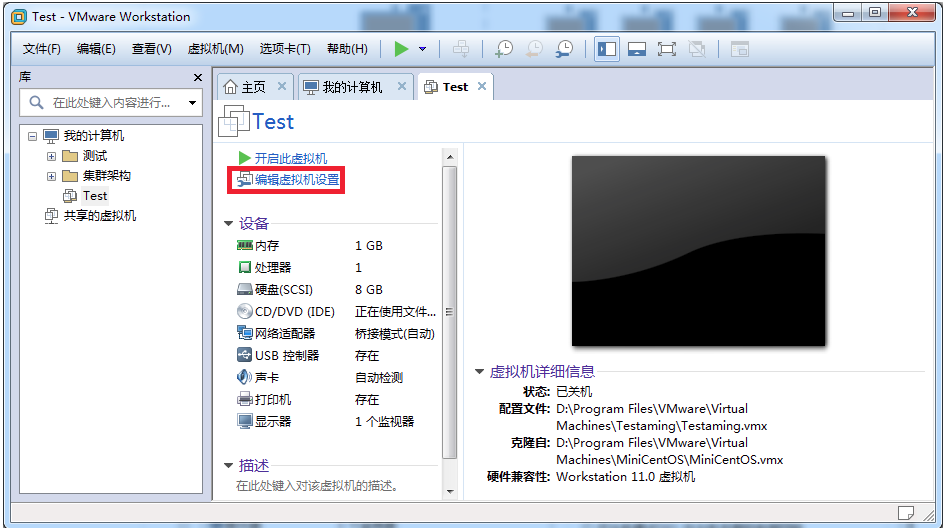This screenshot has height=528, width=944.
Task: Toggle the thumbnail bar view icon
Action: click(637, 49)
